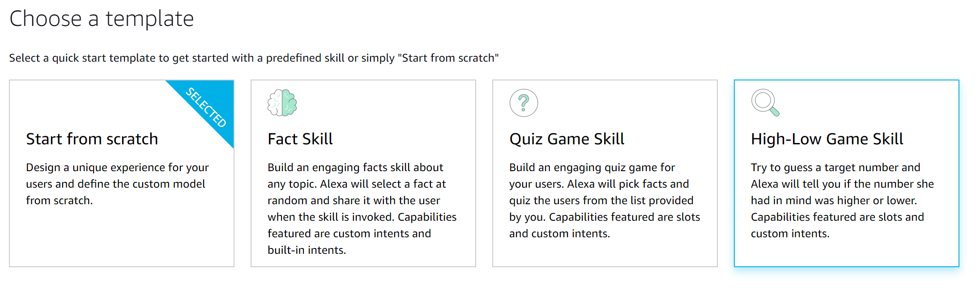Viewport: 980px width, 290px height.
Task: Click the Quiz Game Skill card title
Action: [567, 139]
